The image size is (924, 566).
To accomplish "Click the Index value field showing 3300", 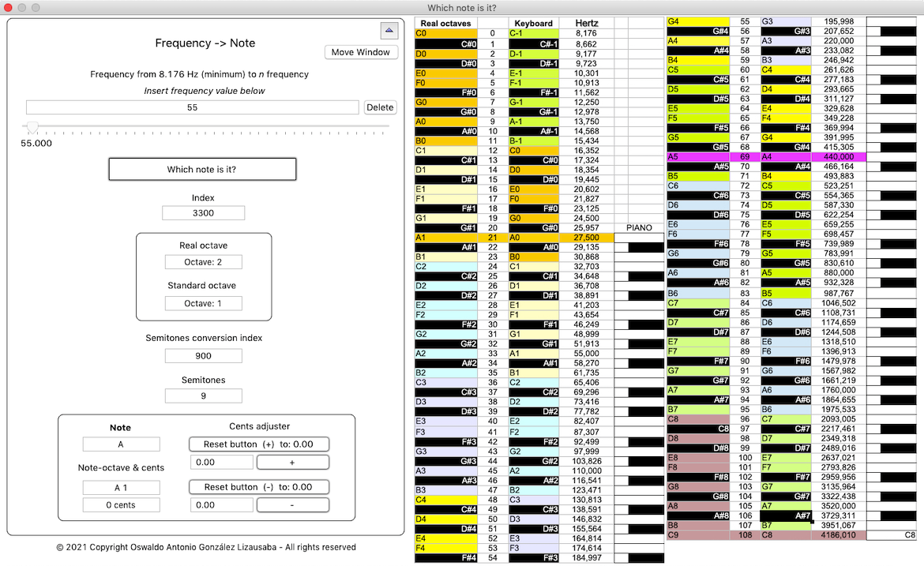I will (x=203, y=213).
